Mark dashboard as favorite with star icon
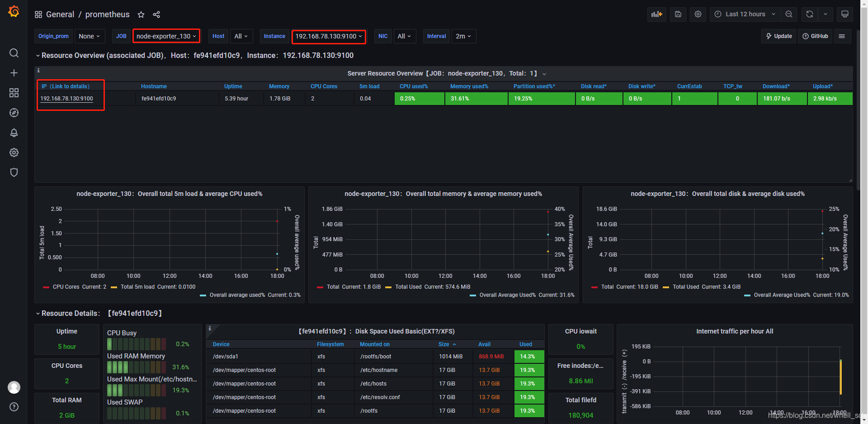This screenshot has width=868, height=424. click(x=141, y=14)
